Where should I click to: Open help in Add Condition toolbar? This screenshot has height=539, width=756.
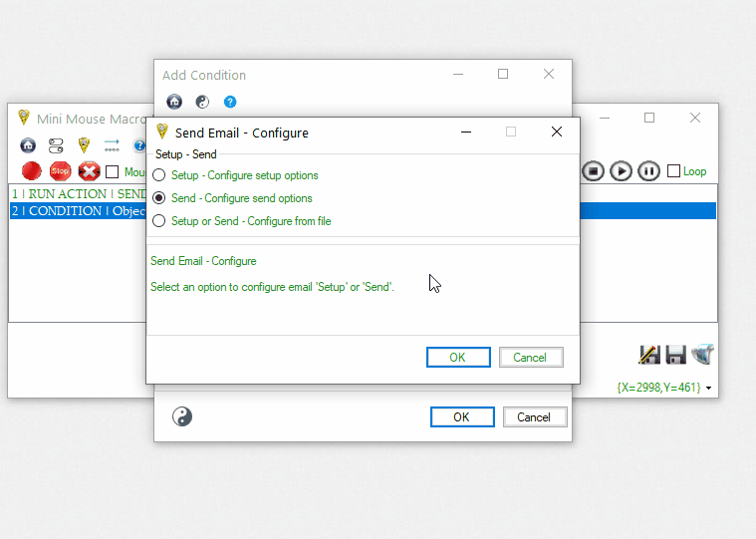[x=230, y=102]
